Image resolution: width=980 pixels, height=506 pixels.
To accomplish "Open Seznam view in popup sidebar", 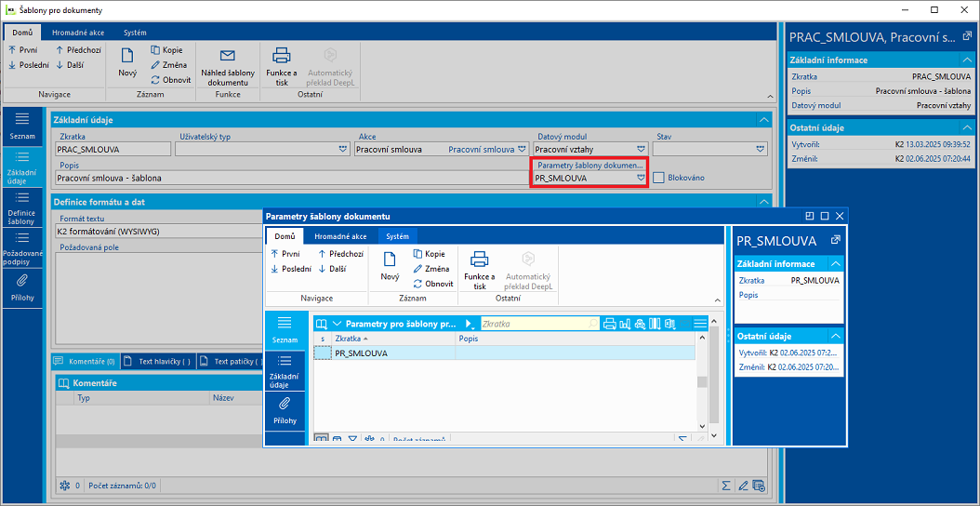I will pos(285,329).
